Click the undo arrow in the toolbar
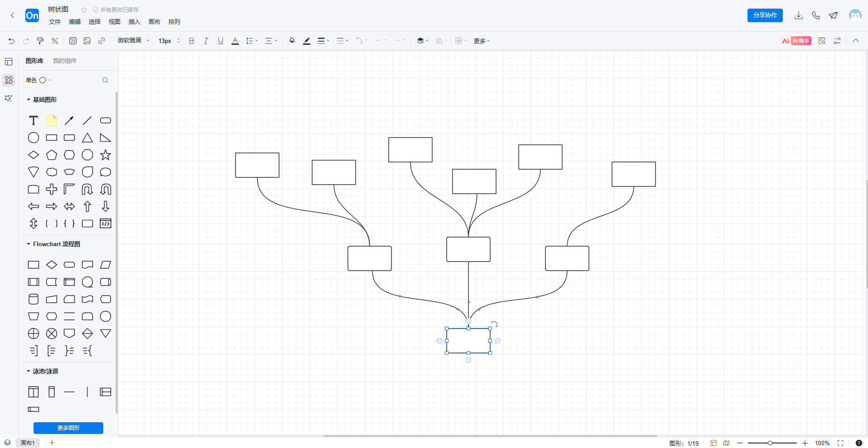Screen dimensions: 868x448 (x=11, y=41)
